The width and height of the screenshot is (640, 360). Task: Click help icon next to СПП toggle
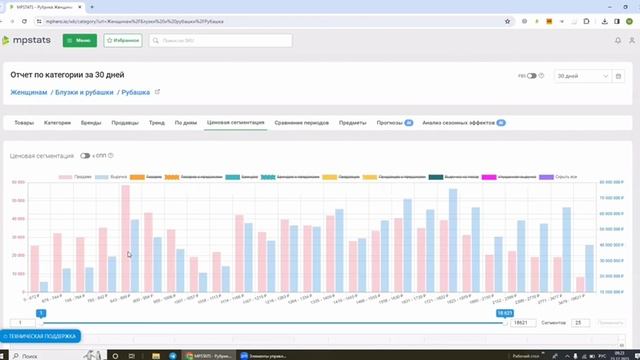tap(111, 156)
